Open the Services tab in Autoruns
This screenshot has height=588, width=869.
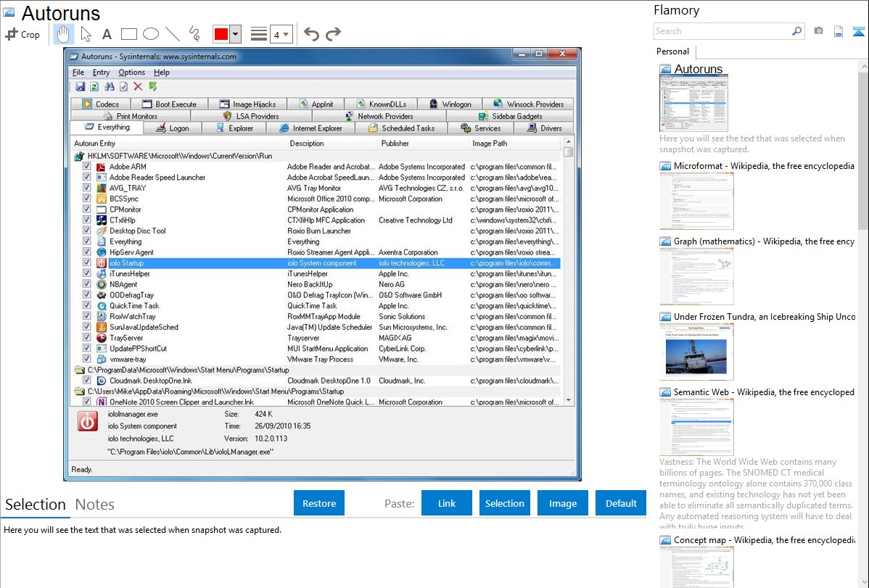click(480, 128)
